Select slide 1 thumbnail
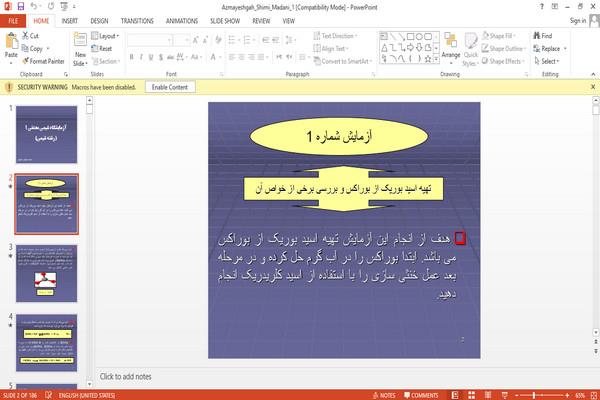The height and width of the screenshot is (400, 600). coord(46,134)
